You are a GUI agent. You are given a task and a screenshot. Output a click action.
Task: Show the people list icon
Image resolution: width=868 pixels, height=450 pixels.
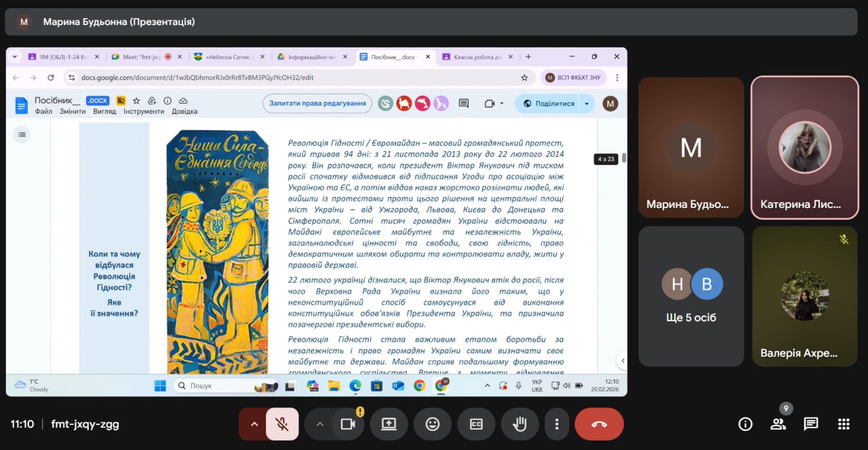[778, 424]
